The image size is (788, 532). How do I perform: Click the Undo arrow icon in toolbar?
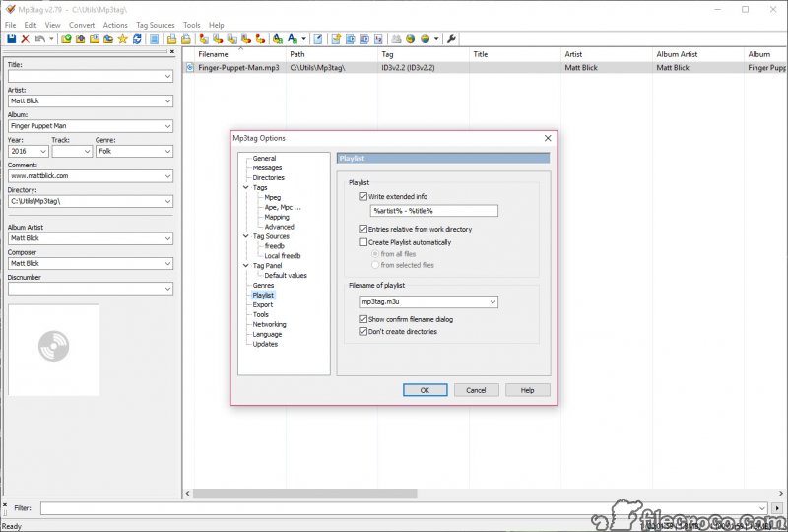(40, 39)
